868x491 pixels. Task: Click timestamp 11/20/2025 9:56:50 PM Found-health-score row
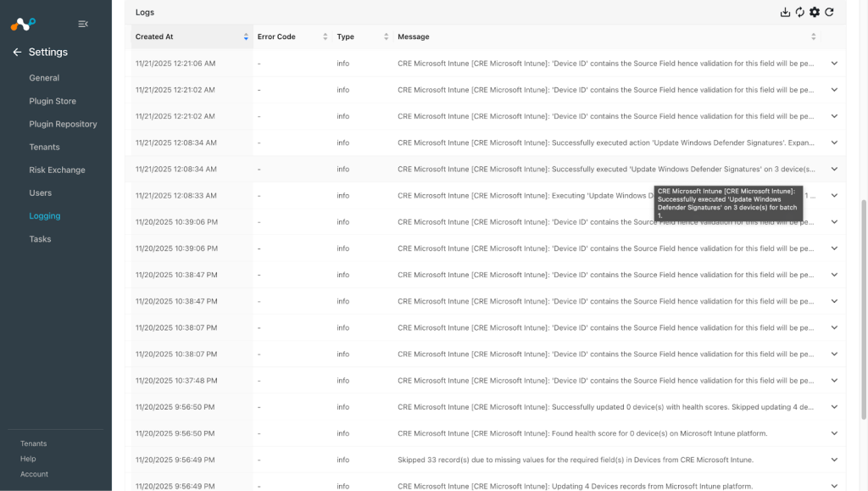175,433
